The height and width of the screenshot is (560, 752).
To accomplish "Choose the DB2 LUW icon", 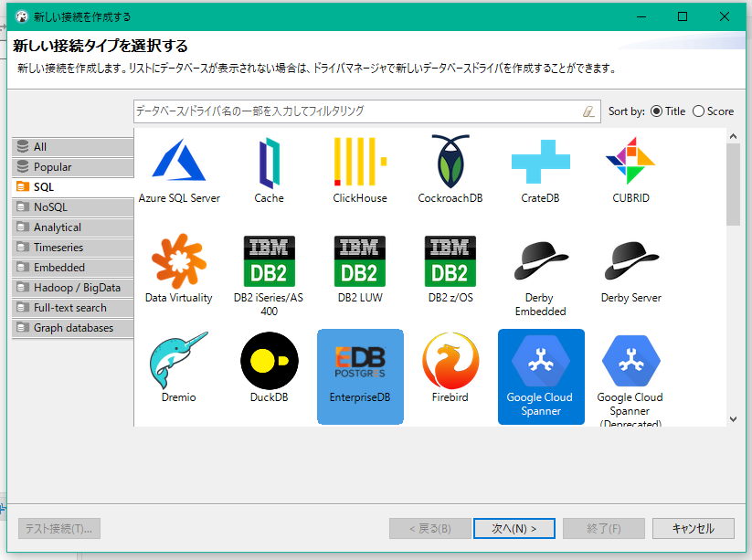I will tap(360, 261).
